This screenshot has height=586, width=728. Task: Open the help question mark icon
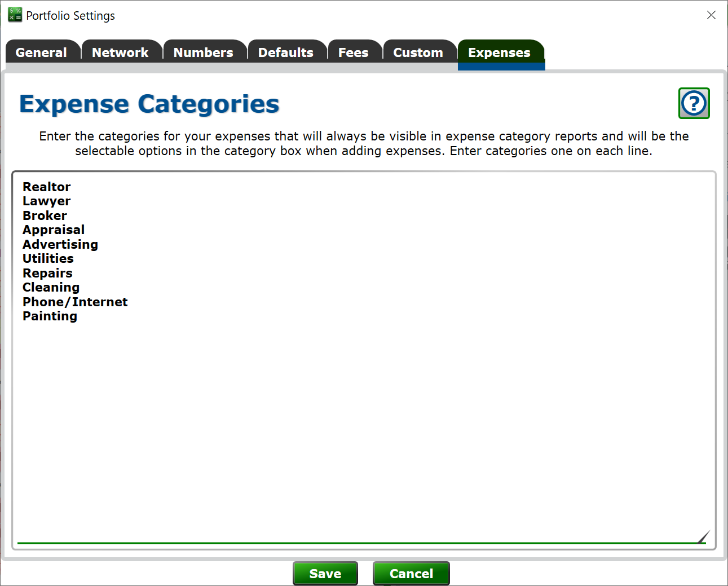(x=694, y=103)
